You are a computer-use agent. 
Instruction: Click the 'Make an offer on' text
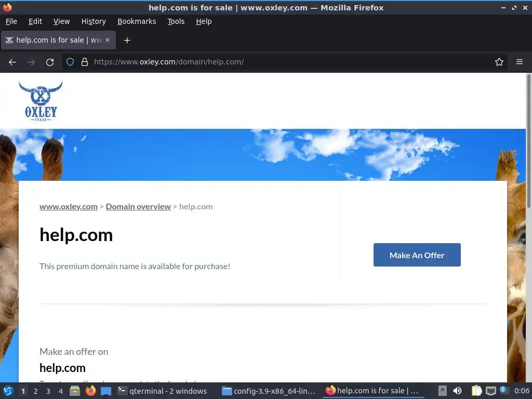74,352
